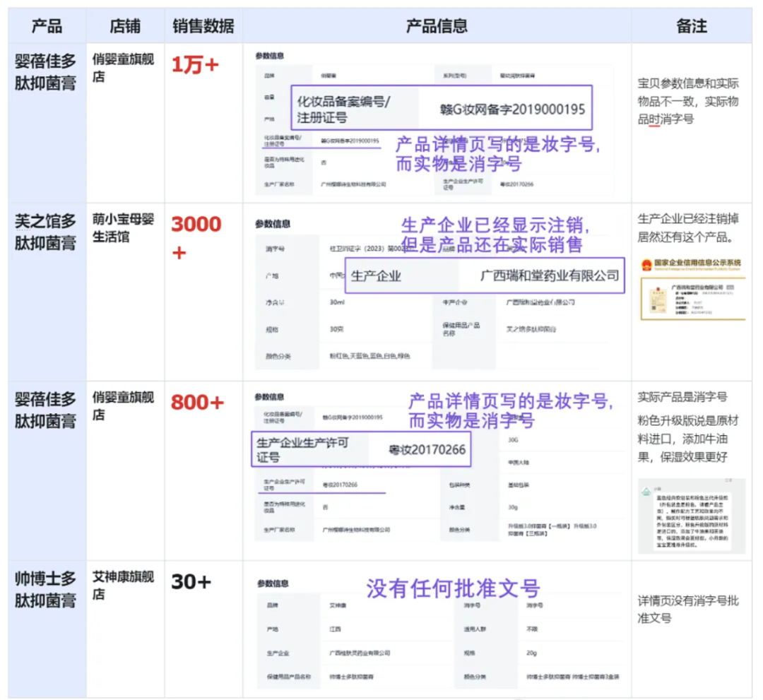
Task: Click the avatar icon in the chat screenshot
Action: pos(645,488)
